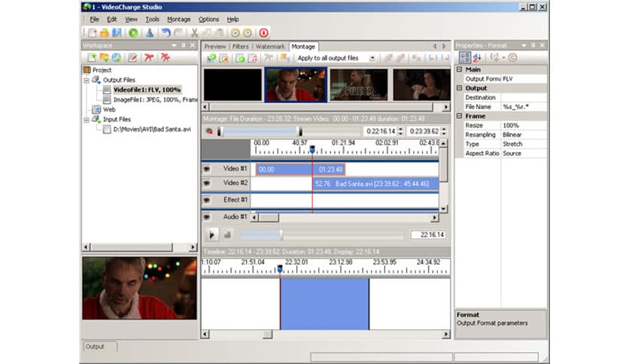Viewport: 629px width, 364px height.
Task: Switch to the Watermark tab
Action: point(270,47)
